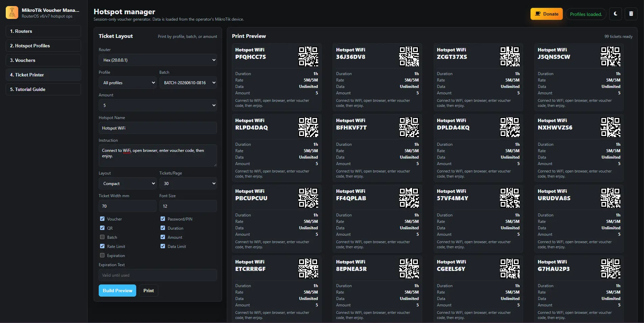The image size is (644, 323).
Task: Click QR code on ticket RLPD4DAQ
Action: 308,127
